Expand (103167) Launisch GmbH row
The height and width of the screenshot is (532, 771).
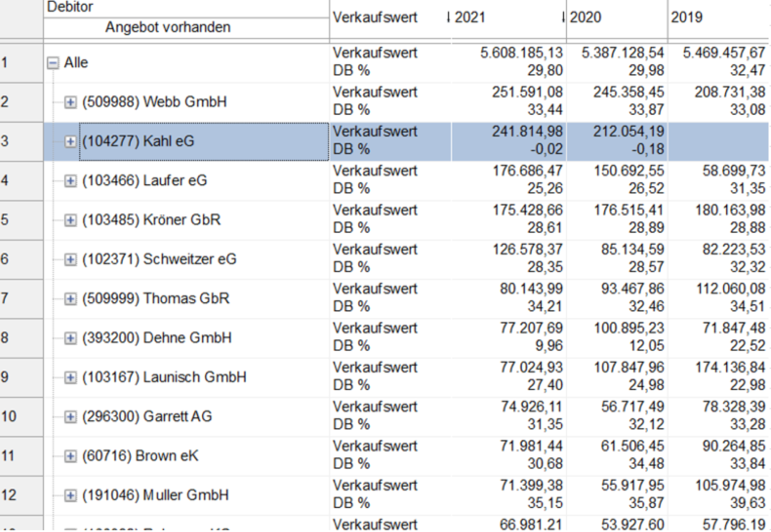point(70,377)
